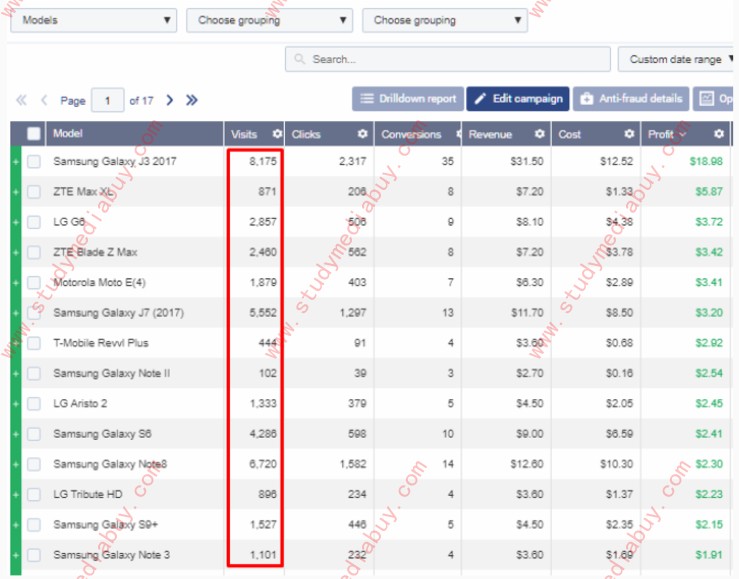Viewport: 739px width, 579px height.
Task: Expand the LG G6 row plus icon
Action: [x=16, y=222]
